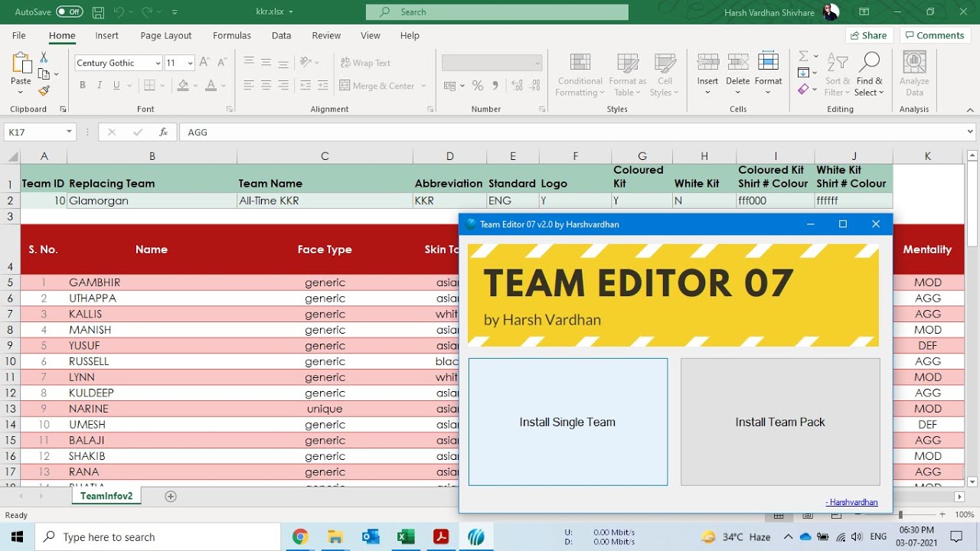Open the Harshvardhan link in Team Editor

(851, 502)
